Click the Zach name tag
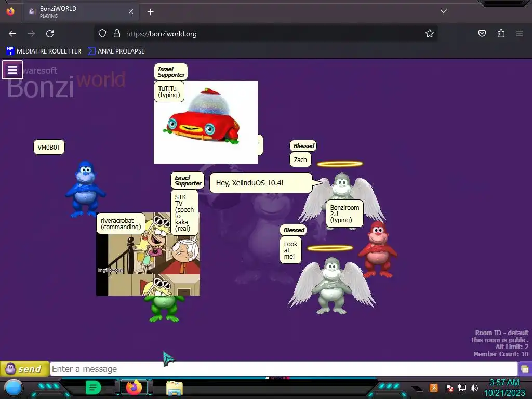This screenshot has height=399, width=532. tap(300, 159)
